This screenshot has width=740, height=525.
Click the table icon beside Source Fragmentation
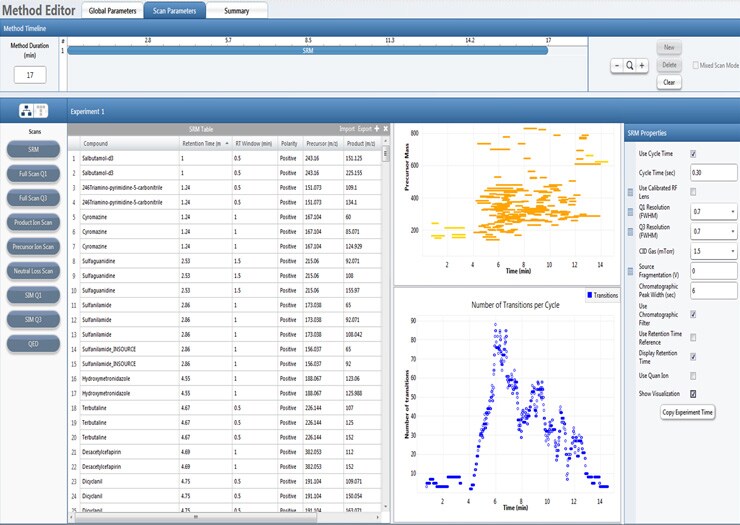click(x=631, y=271)
